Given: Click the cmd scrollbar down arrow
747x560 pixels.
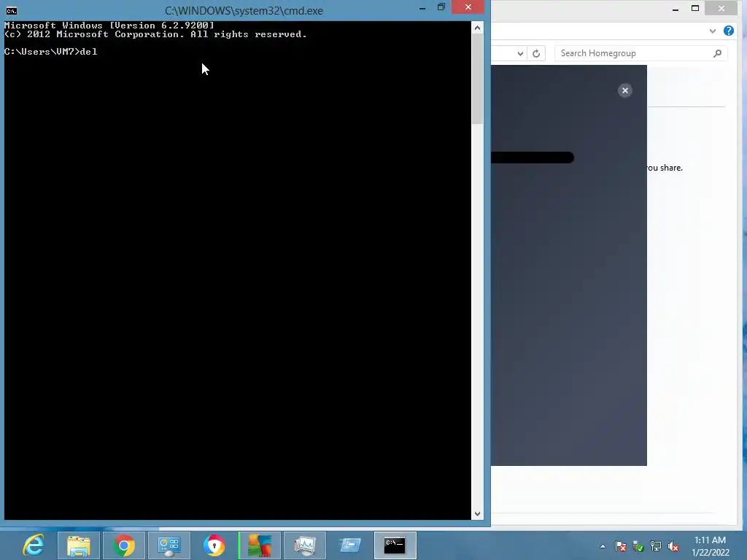Looking at the screenshot, I should tap(477, 514).
